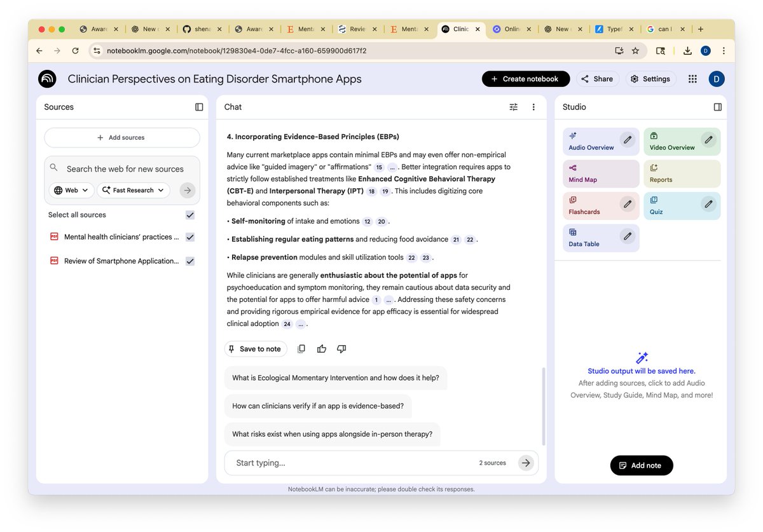Switch to the Revie browser tab

358,29
